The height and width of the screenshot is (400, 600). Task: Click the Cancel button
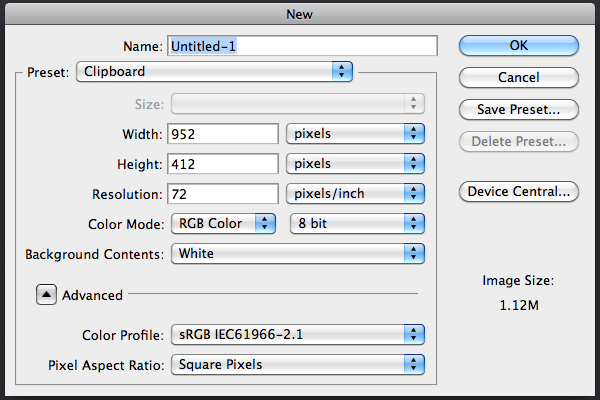(x=518, y=77)
